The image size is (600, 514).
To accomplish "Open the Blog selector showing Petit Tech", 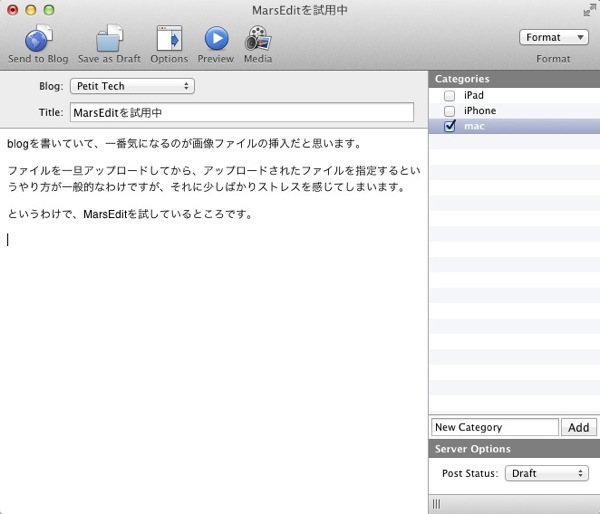I will point(132,86).
